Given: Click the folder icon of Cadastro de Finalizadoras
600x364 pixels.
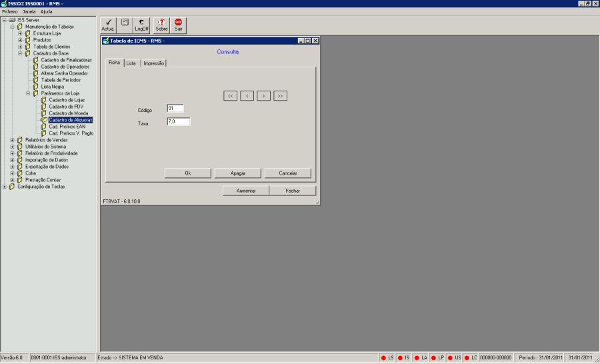Looking at the screenshot, I should tap(35, 60).
